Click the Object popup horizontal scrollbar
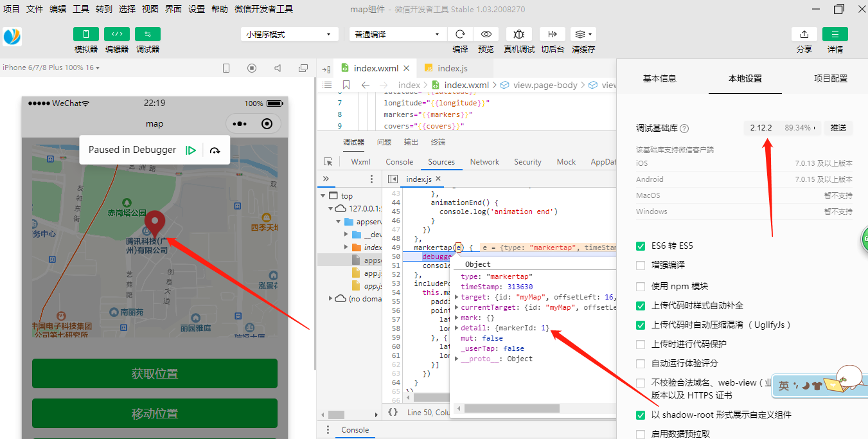 coord(511,408)
